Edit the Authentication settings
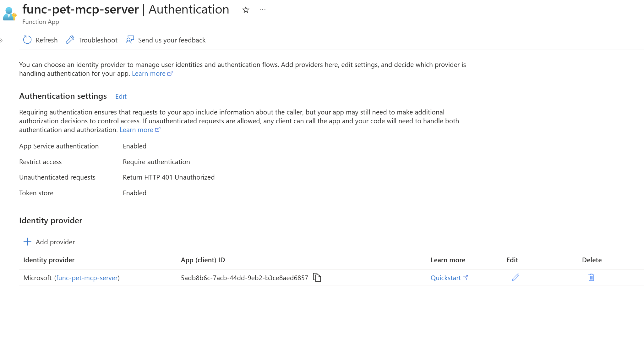Screen dimensions: 644x339 [121, 97]
